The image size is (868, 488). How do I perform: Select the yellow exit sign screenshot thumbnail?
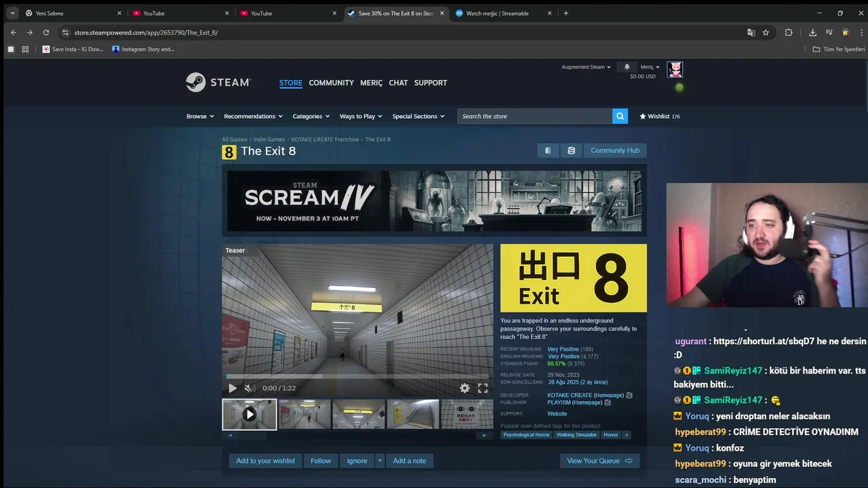359,414
